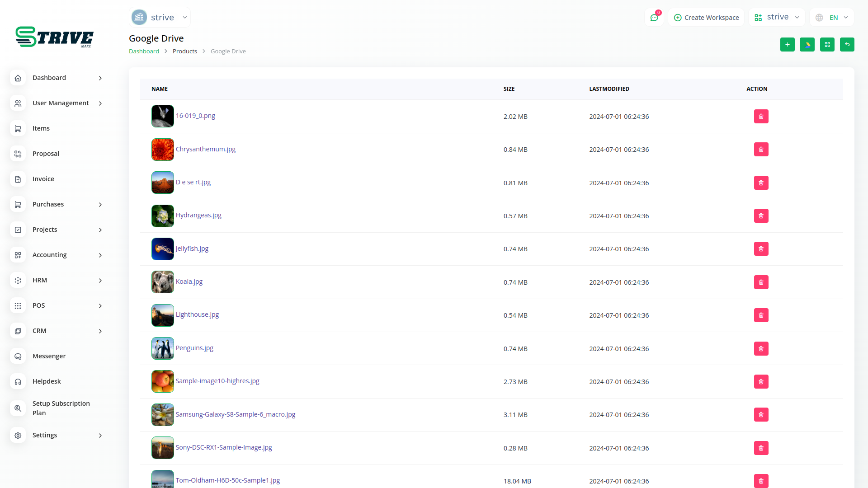Open the strive workspace dropdown at top right
Screen dimensions: 868x488
[777, 17]
